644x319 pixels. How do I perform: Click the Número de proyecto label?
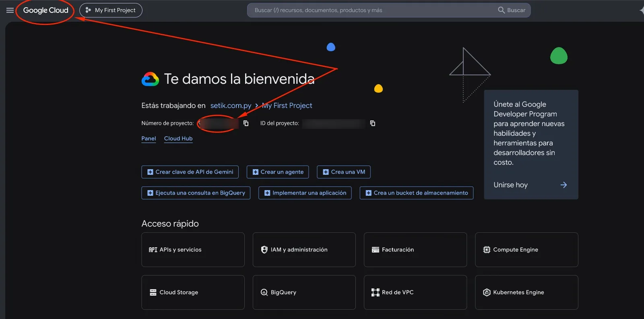167,123
